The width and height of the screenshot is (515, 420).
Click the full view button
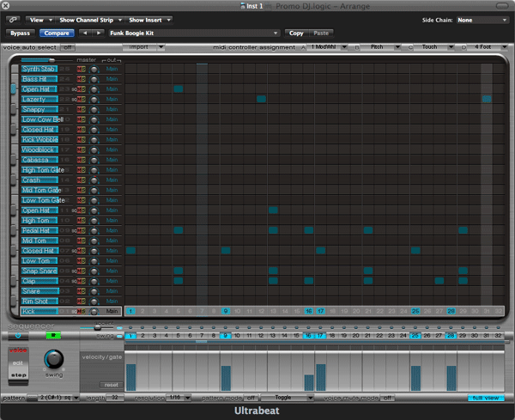pos(486,398)
